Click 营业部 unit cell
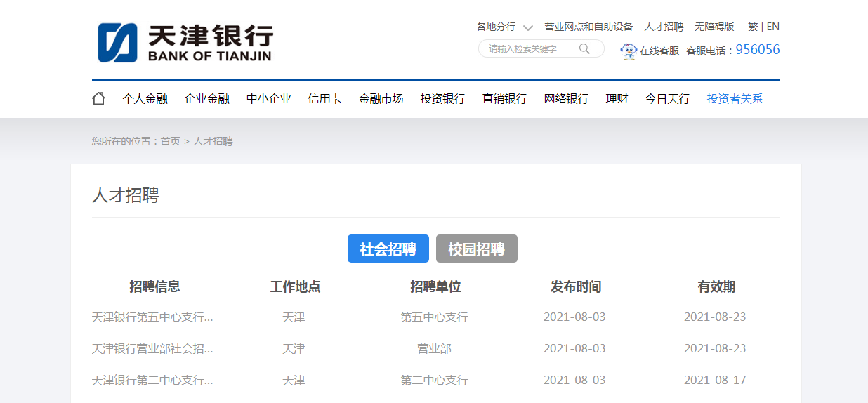This screenshot has height=403, width=868. (434, 349)
